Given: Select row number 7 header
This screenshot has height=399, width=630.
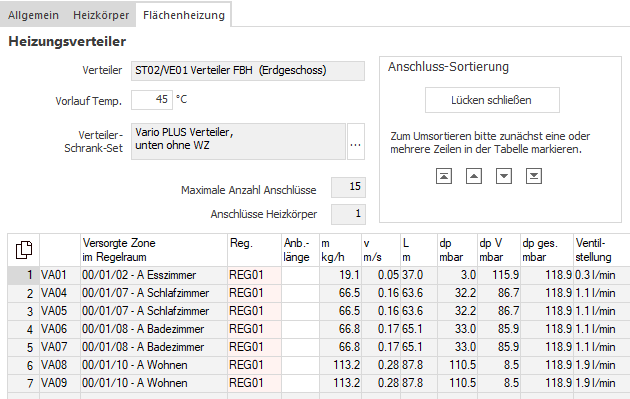Looking at the screenshot, I should (x=23, y=383).
